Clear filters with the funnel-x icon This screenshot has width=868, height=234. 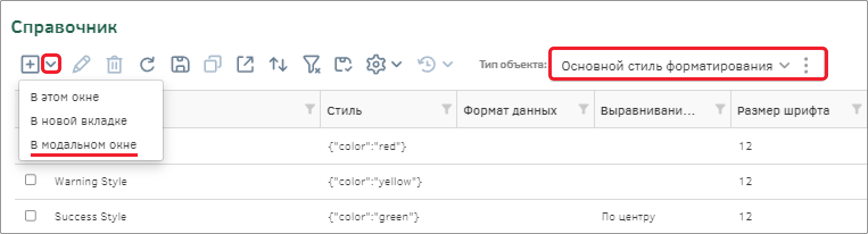[312, 65]
